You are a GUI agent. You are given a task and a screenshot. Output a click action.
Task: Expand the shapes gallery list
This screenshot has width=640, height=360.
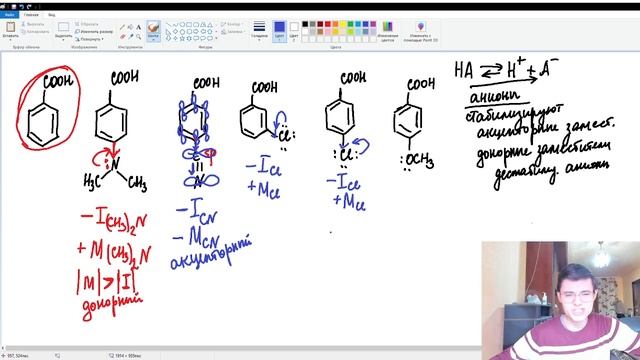pyautogui.click(x=216, y=38)
